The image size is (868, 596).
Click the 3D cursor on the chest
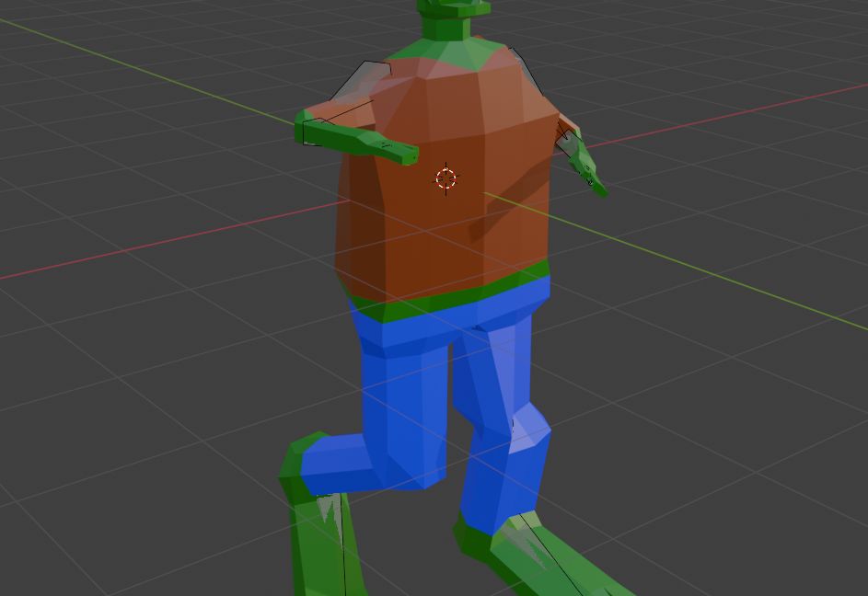click(x=446, y=178)
